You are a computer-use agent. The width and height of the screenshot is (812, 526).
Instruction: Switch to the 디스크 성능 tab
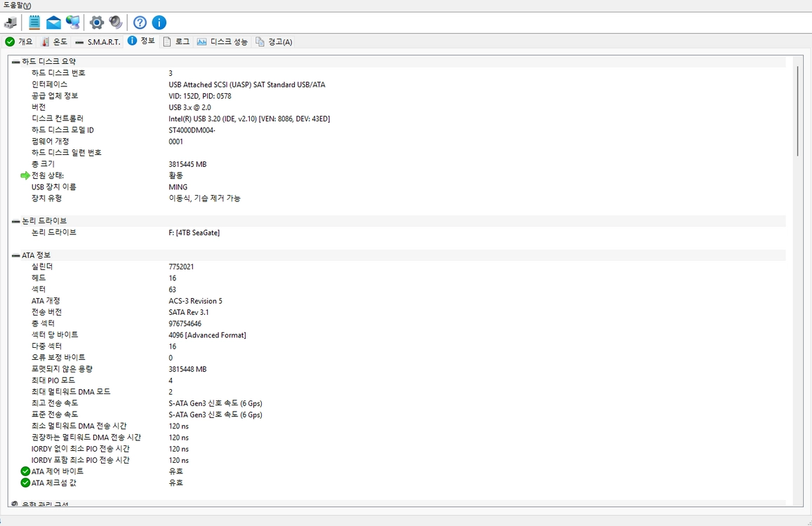(222, 41)
